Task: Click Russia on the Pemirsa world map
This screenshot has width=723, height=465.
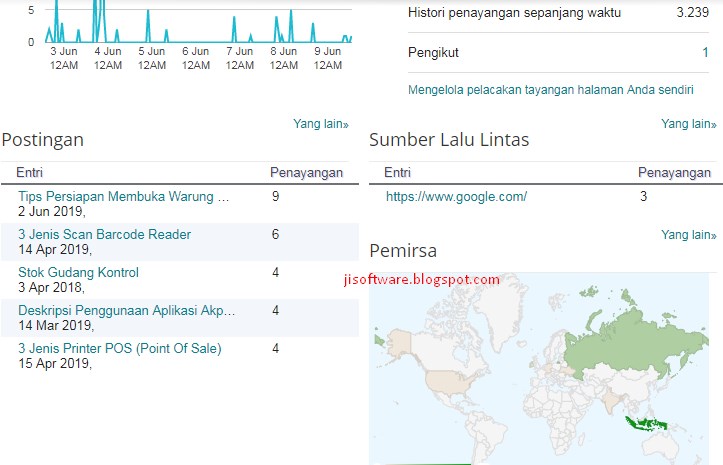Action: click(632, 346)
